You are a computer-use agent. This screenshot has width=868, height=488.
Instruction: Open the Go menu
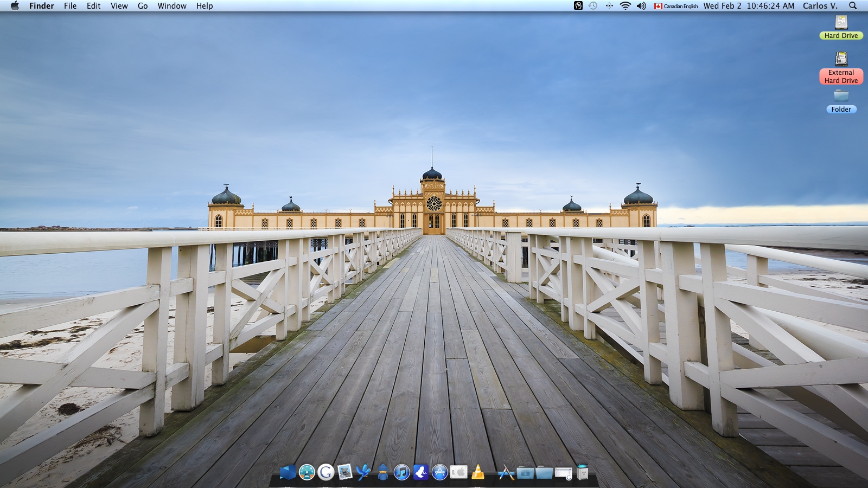pos(143,6)
